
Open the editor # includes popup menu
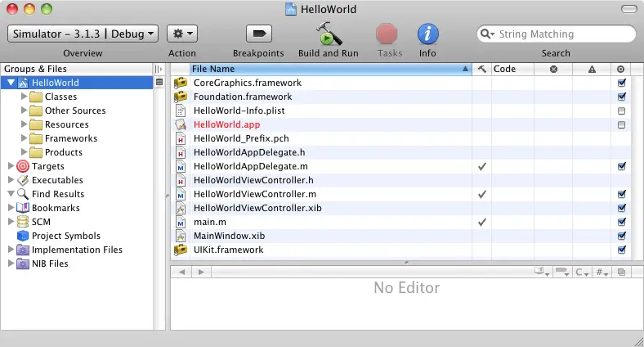click(x=602, y=272)
